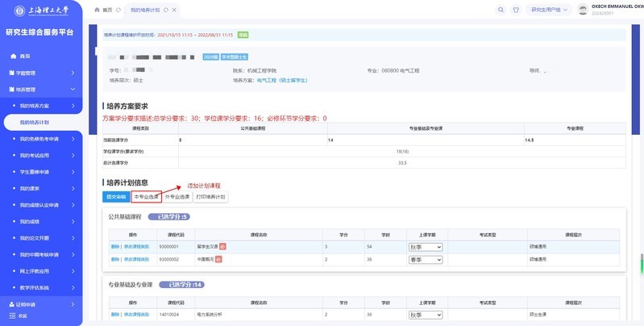Click the 本专业选课 button

click(x=146, y=196)
